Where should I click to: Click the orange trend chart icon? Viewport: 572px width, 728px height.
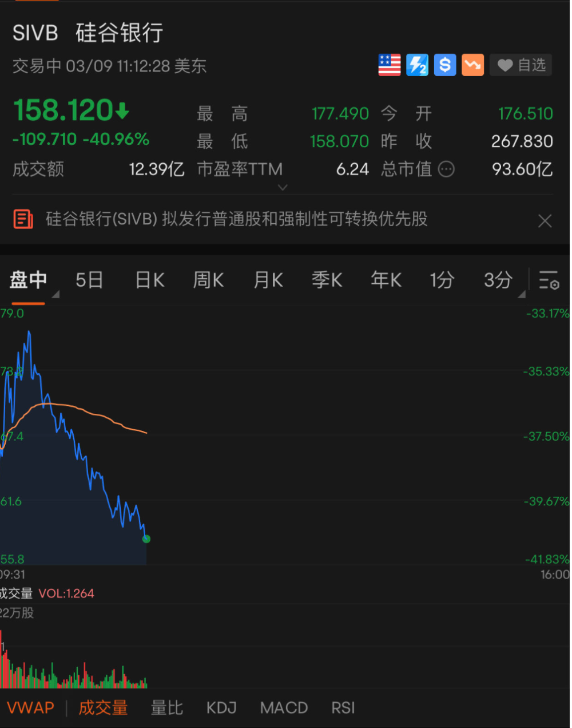(472, 65)
